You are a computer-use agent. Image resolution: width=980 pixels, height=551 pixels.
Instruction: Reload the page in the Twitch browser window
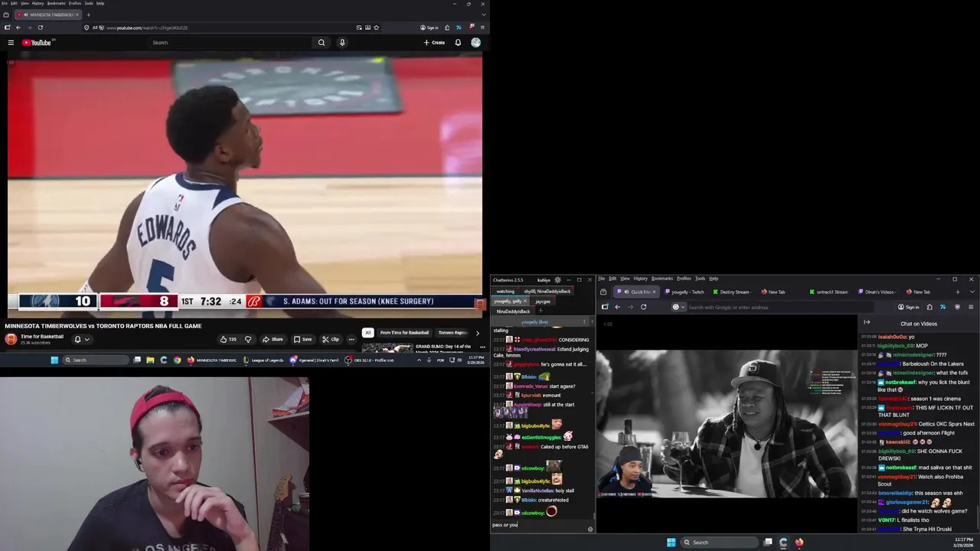[x=643, y=307]
